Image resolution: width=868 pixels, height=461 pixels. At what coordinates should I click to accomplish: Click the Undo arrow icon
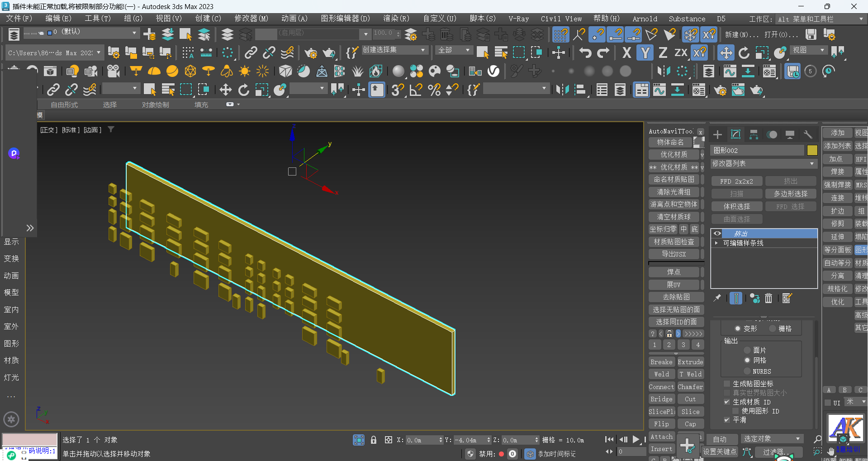pyautogui.click(x=585, y=53)
